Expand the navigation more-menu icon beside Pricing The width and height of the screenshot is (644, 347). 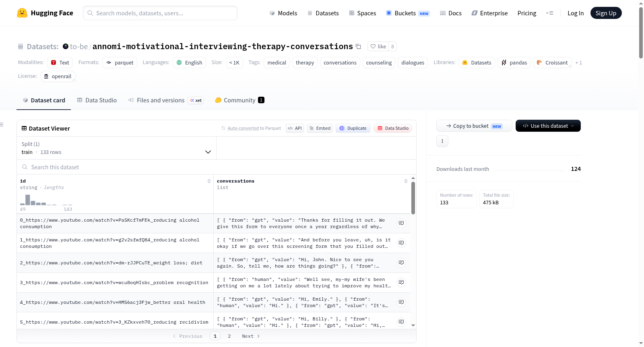pos(549,13)
